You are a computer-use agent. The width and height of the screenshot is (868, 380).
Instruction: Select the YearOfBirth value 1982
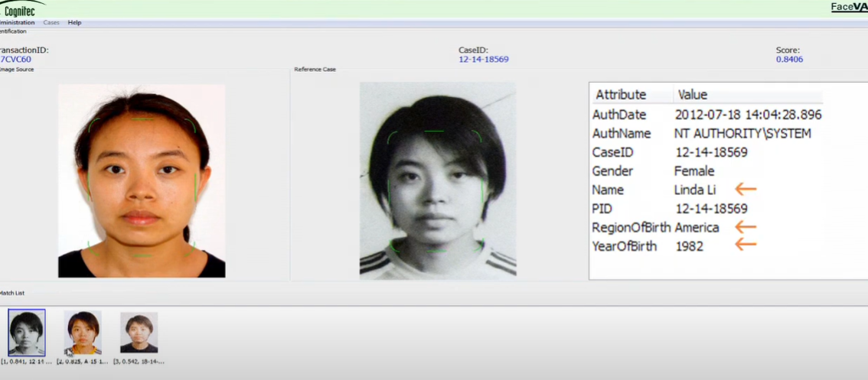pos(689,246)
